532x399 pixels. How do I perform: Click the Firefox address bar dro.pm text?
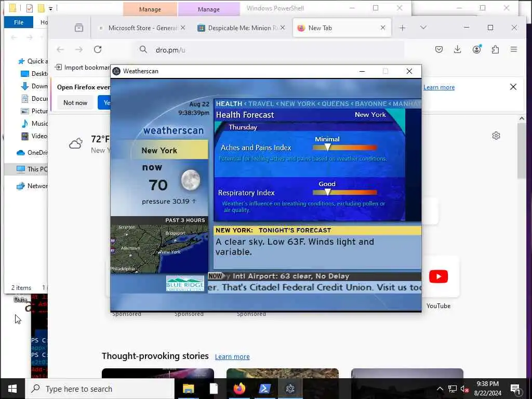(170, 50)
